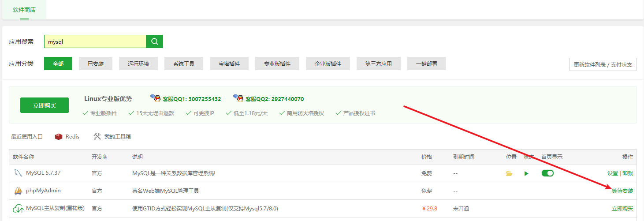The width and height of the screenshot is (644, 221).
Task: Click into the 应用搜索 input containing mysql
Action: point(95,41)
